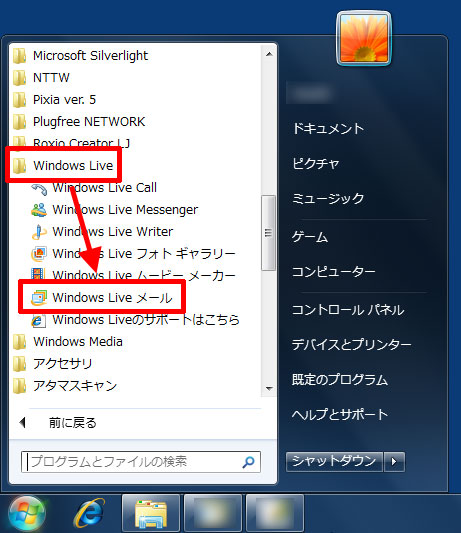The height and width of the screenshot is (533, 461).
Task: Open 既定のプログラム
Action: pyautogui.click(x=340, y=380)
